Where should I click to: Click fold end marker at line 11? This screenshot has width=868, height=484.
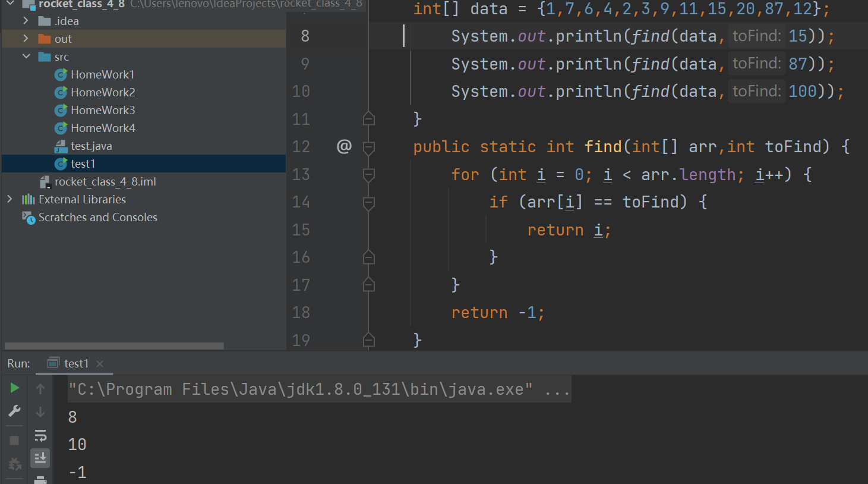coord(368,119)
